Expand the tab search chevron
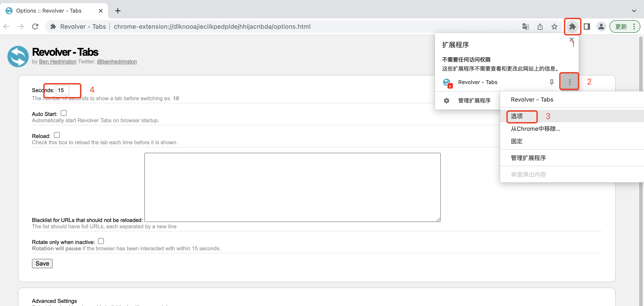Image resolution: width=644 pixels, height=306 pixels. coord(634,11)
